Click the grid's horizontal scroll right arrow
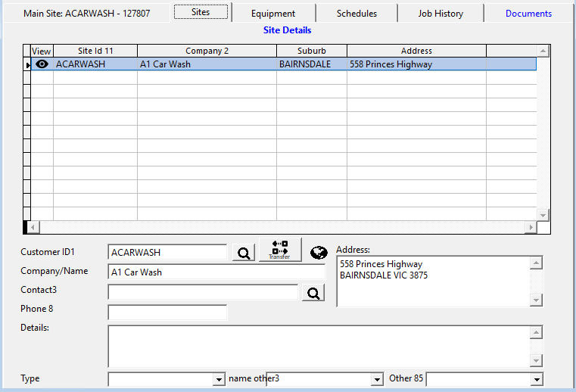 [530, 227]
